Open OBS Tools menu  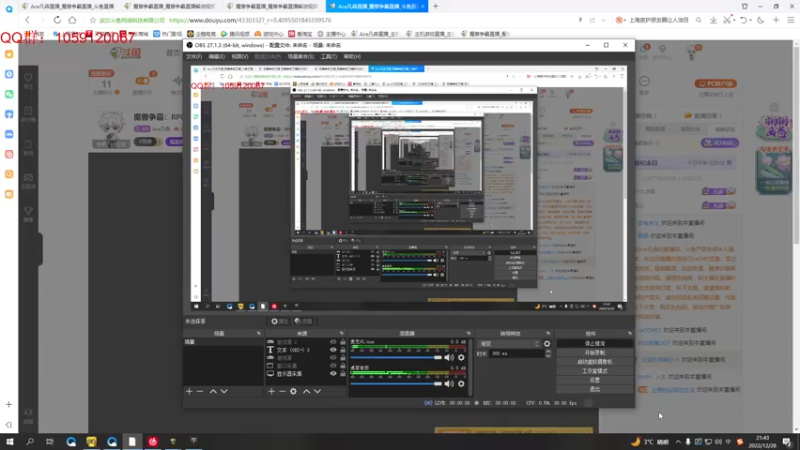click(329, 57)
